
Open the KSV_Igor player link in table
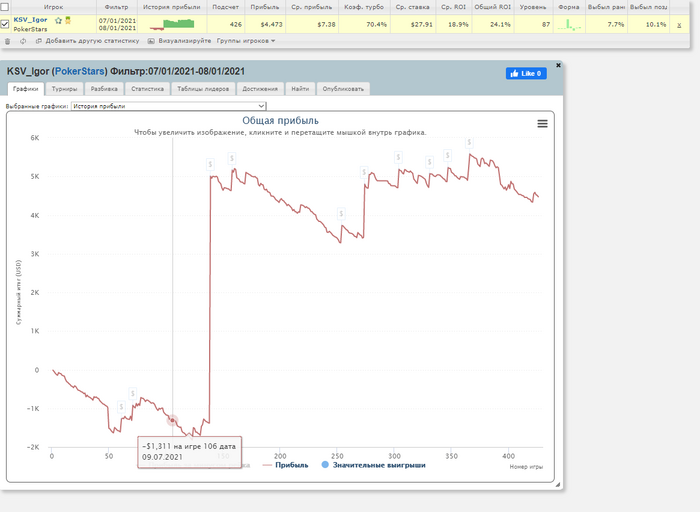(30, 20)
